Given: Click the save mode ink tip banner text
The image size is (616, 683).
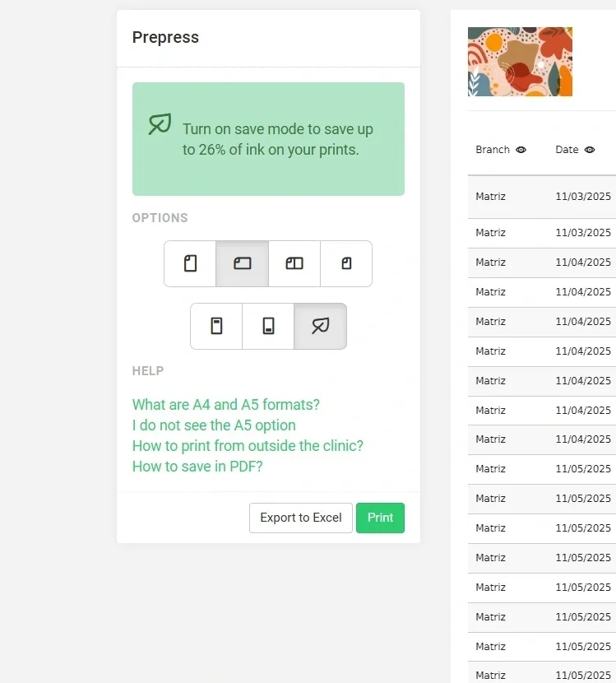Looking at the screenshot, I should pos(278,140).
